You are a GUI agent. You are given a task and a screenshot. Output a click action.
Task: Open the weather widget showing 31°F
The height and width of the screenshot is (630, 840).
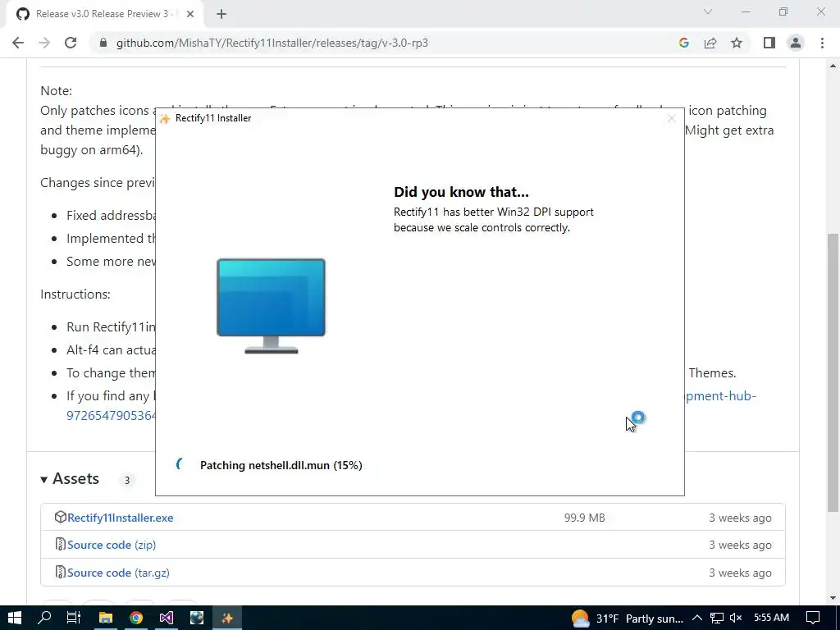[x=627, y=619]
